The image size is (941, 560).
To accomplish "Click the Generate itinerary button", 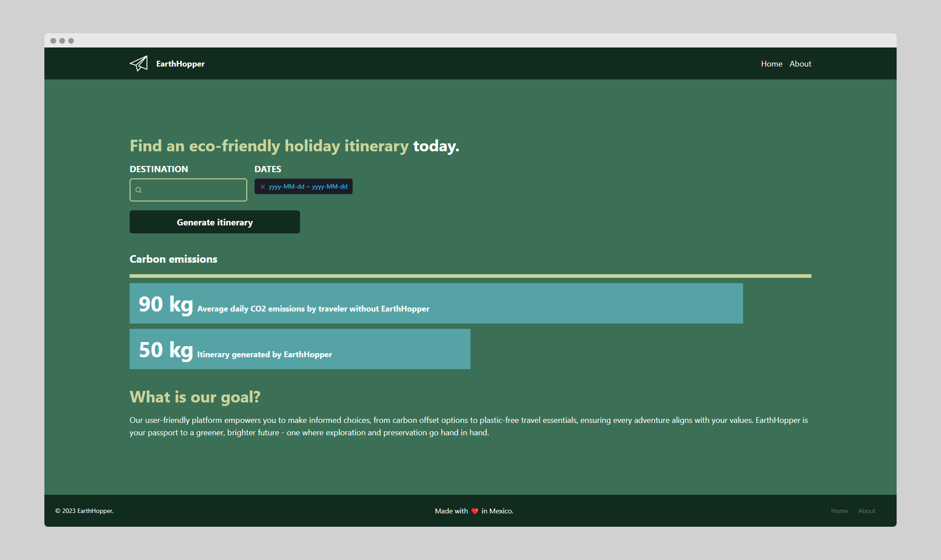I will pyautogui.click(x=215, y=222).
